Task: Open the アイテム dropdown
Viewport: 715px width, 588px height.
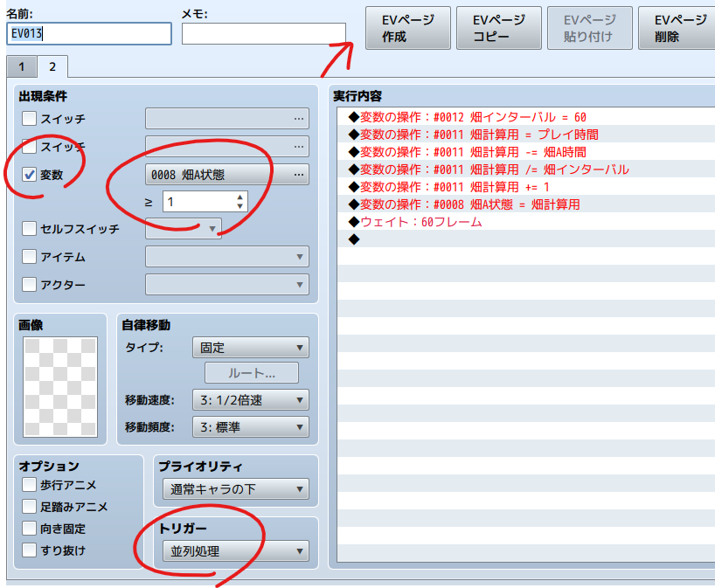Action: point(227,257)
